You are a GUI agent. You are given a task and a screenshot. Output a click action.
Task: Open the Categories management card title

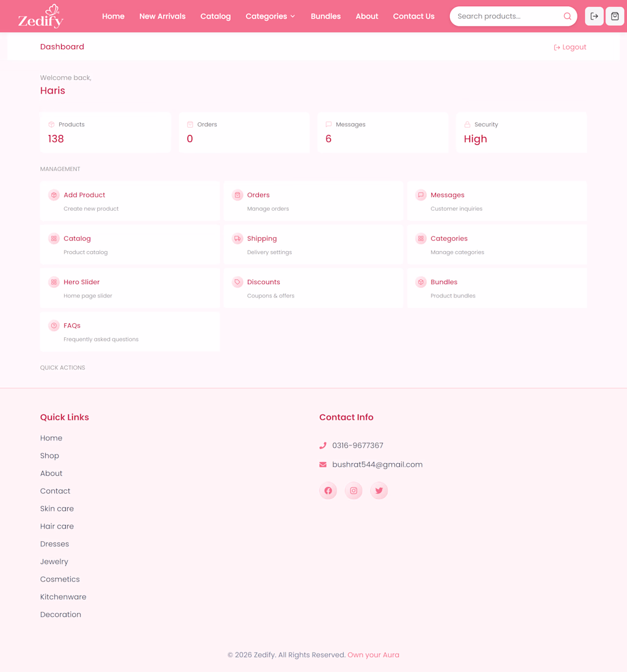(x=449, y=238)
